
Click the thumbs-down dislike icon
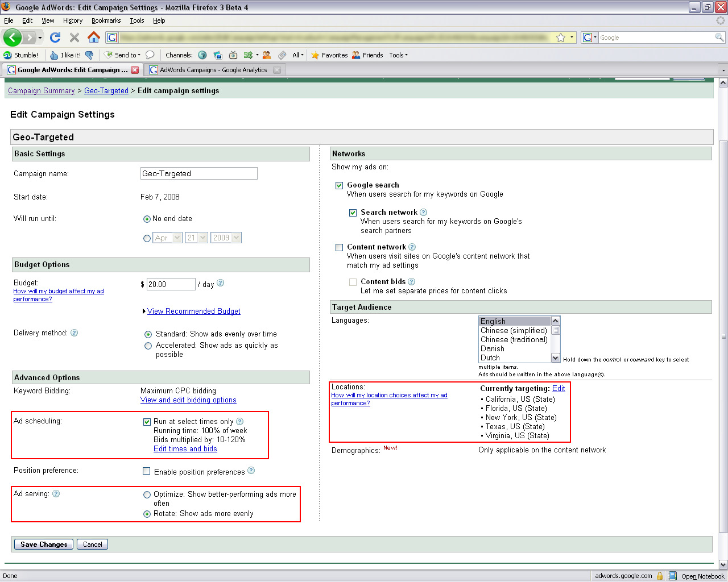click(x=89, y=55)
